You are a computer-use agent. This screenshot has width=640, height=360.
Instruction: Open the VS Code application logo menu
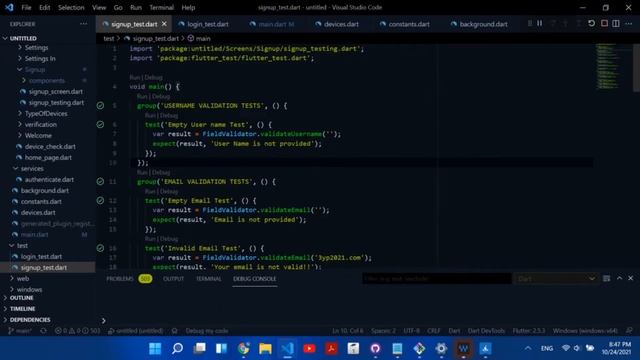pos(9,7)
